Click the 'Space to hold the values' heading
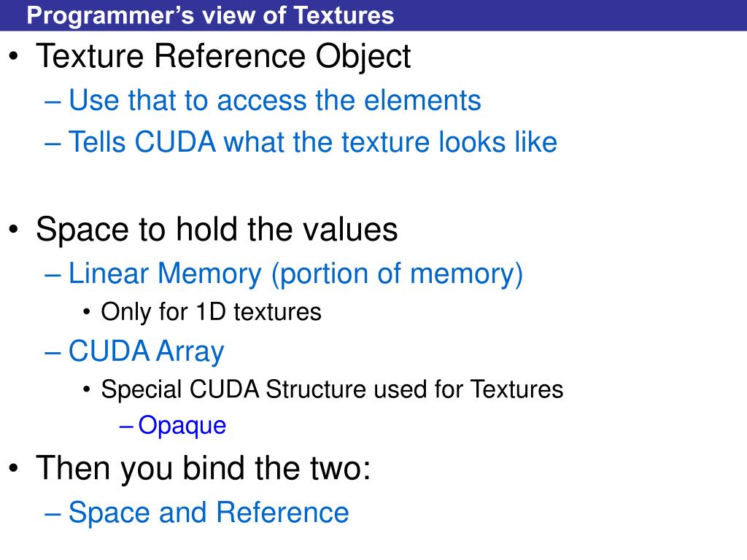Viewport: 747px width, 560px height. pyautogui.click(x=217, y=230)
